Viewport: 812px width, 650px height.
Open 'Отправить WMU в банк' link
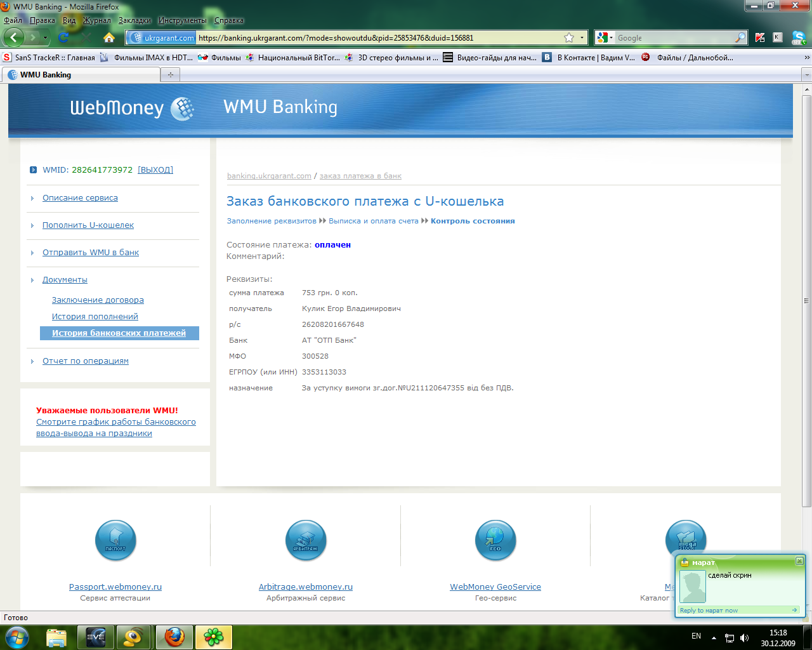(91, 253)
